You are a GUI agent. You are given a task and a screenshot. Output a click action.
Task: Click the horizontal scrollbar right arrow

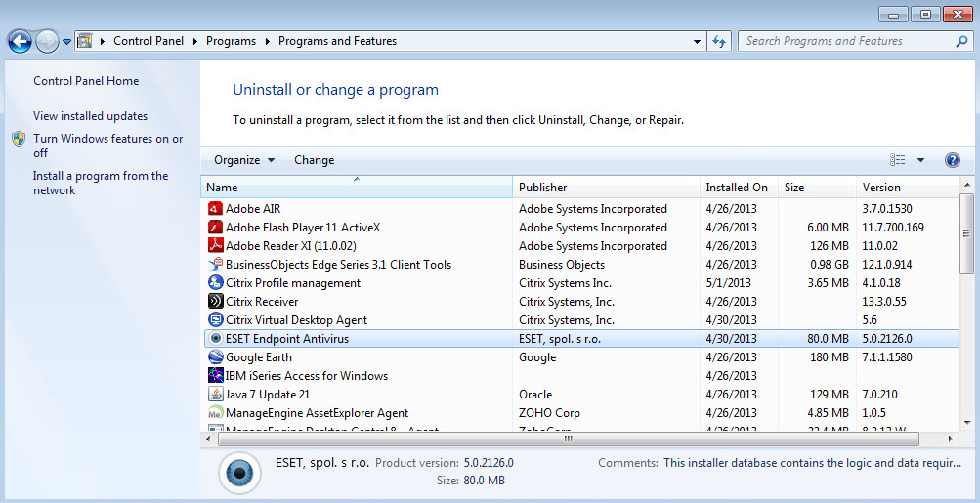point(950,440)
